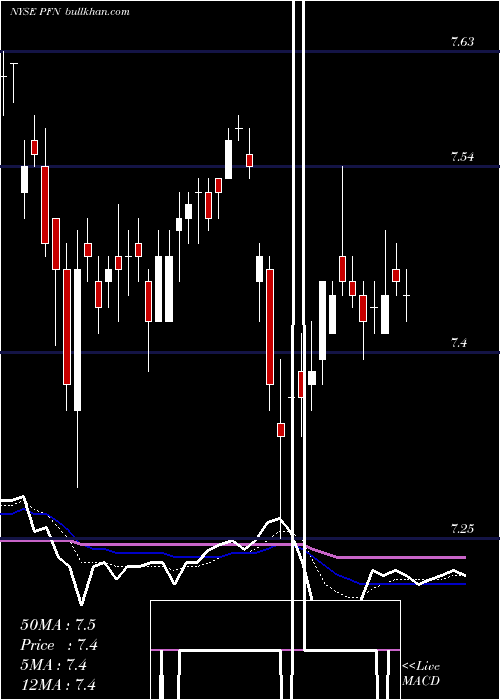
Task: Click the '50MA : 7.5' readout
Action: pos(58,625)
